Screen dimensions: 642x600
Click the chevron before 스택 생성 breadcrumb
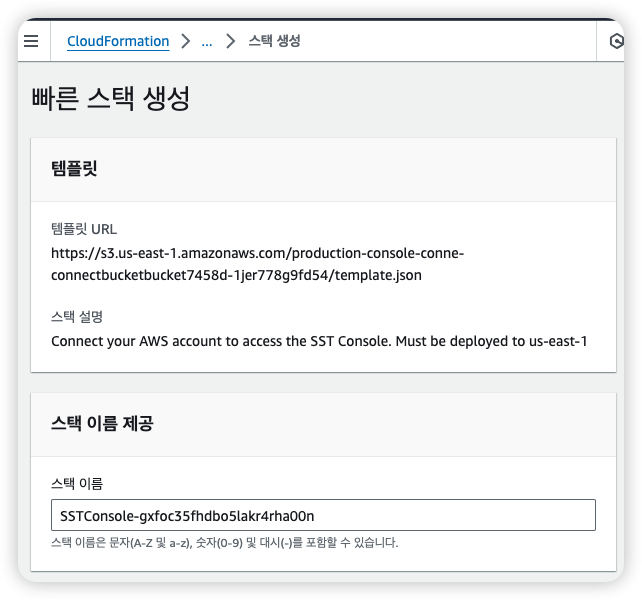click(x=230, y=41)
